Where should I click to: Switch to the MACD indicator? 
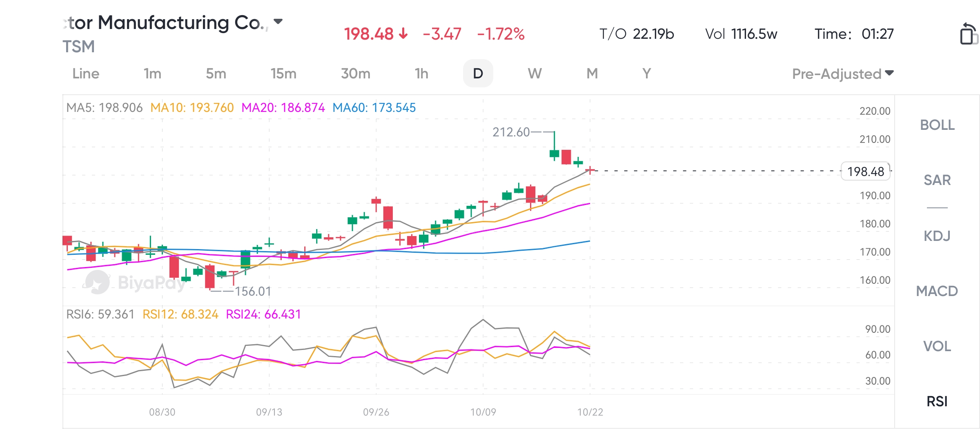pos(937,291)
